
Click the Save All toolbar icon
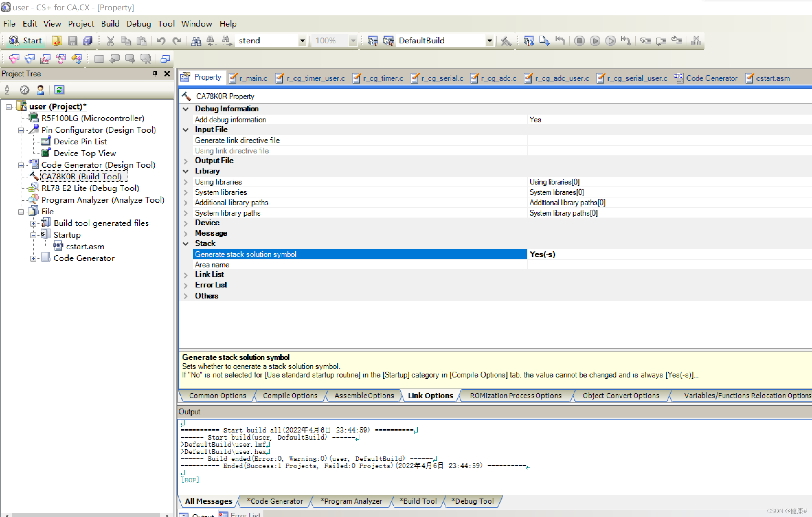(x=88, y=41)
